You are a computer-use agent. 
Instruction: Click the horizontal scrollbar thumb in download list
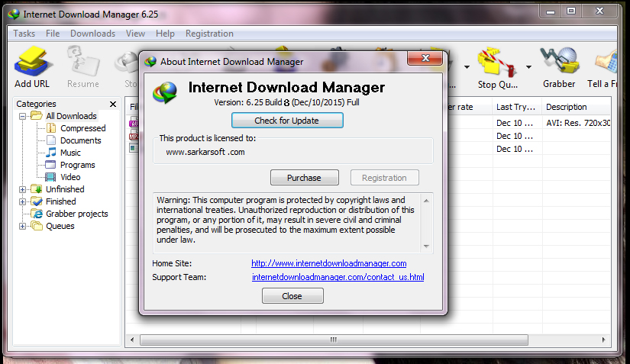pos(334,340)
